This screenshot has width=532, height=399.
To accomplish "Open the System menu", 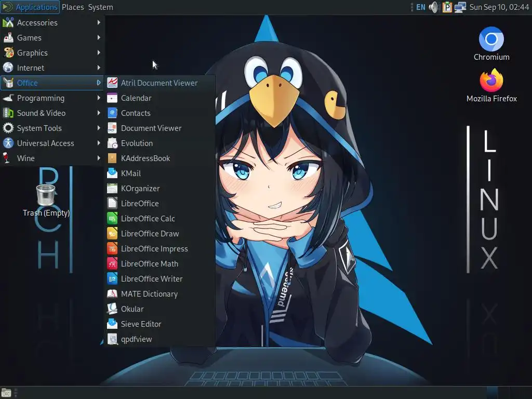I will click(100, 7).
